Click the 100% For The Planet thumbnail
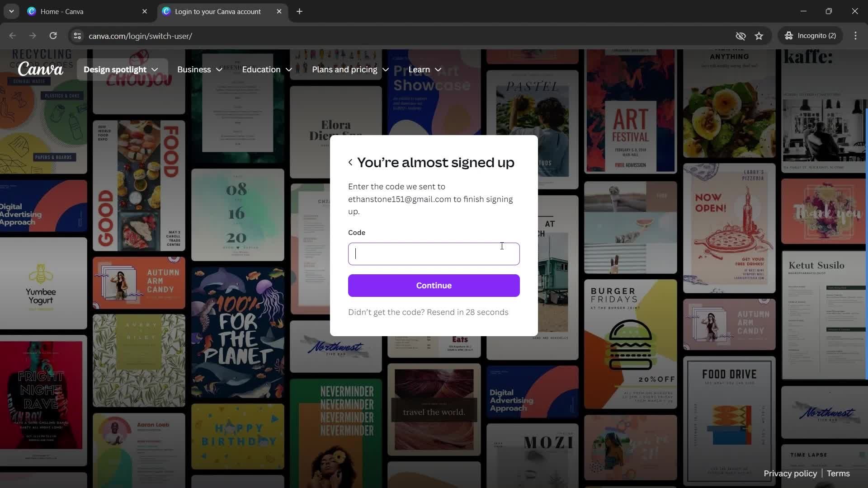The width and height of the screenshot is (868, 488). point(238,333)
